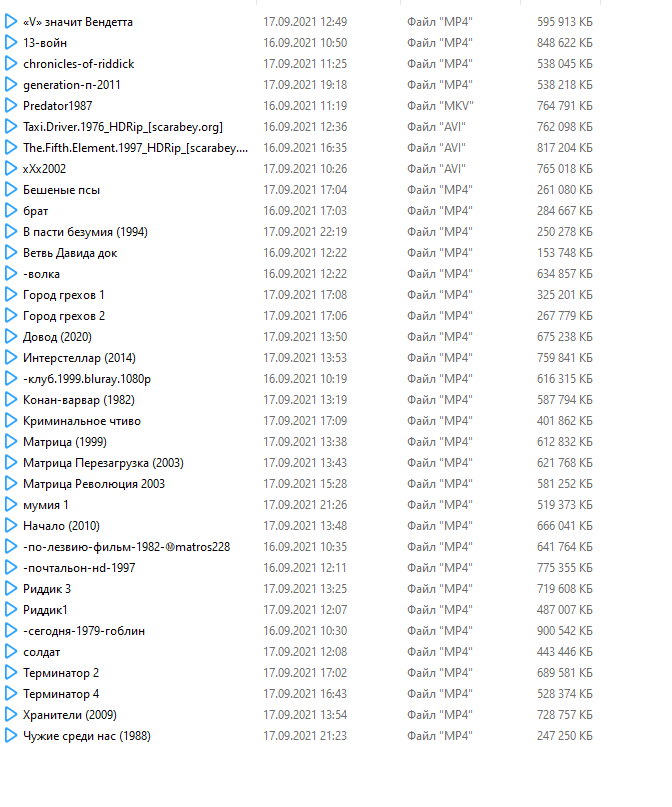Screen dimensions: 672x807
Task: Select the icon for Чужие среди нас (1988)
Action: click(x=11, y=735)
